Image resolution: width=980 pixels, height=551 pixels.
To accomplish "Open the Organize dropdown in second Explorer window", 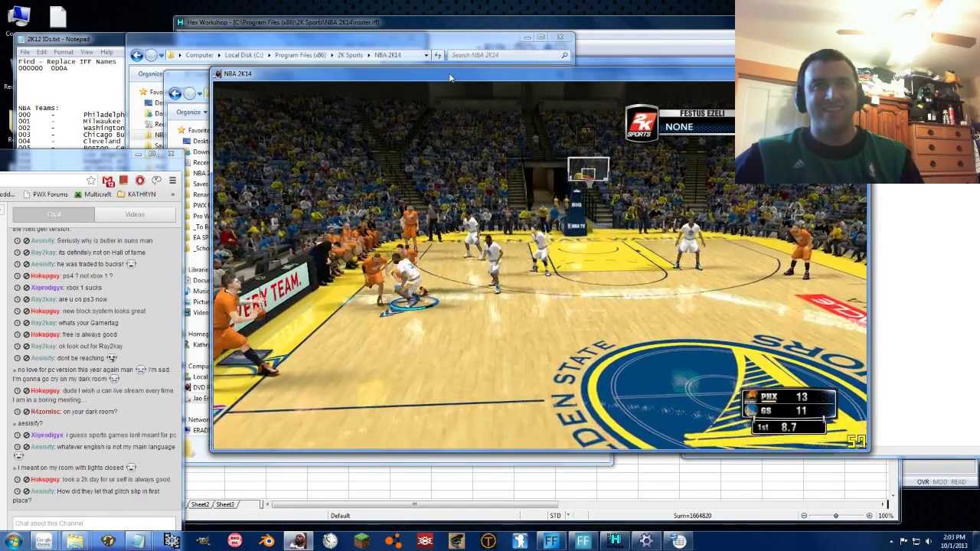I will click(192, 112).
